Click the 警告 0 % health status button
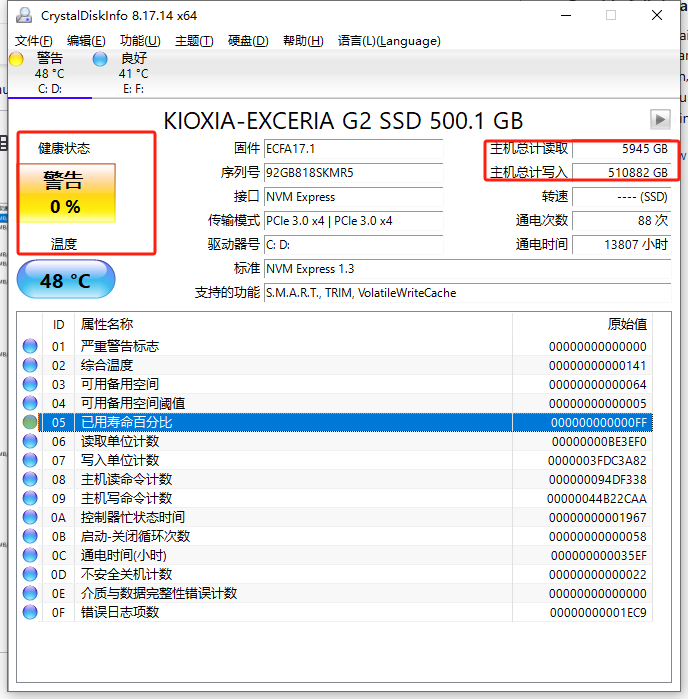The height and width of the screenshot is (699, 688). [67, 193]
